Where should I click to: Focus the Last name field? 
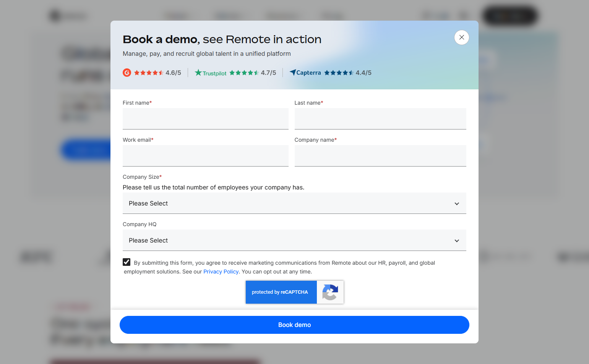click(x=380, y=119)
